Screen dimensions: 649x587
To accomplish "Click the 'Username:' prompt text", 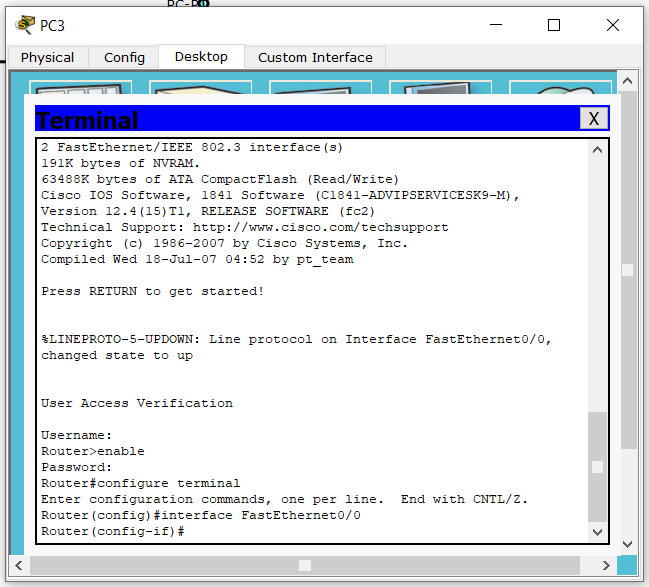I will pos(76,435).
